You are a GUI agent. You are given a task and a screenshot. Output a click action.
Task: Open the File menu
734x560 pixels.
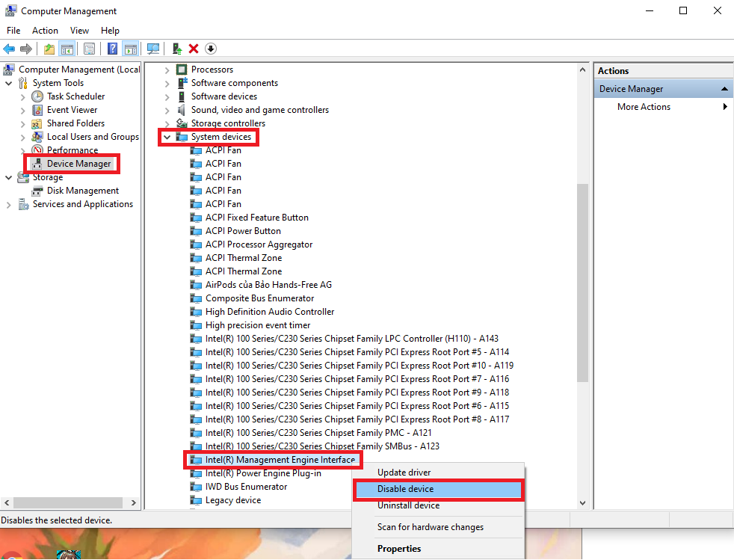[13, 31]
